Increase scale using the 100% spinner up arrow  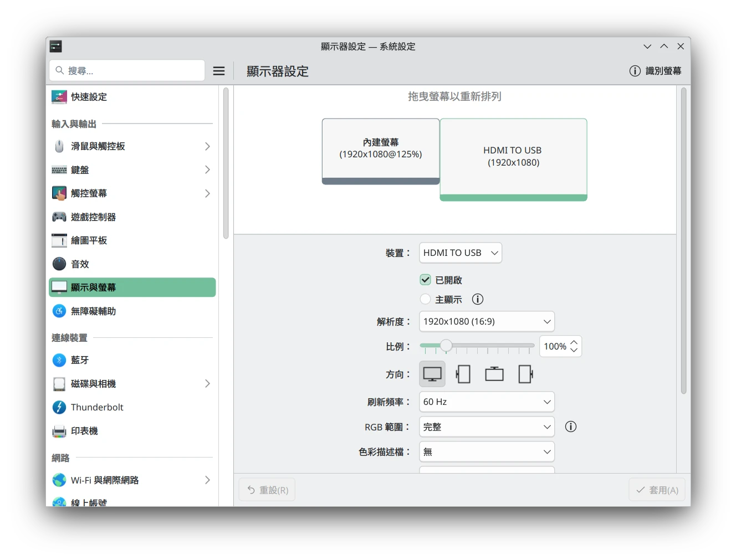click(x=574, y=342)
